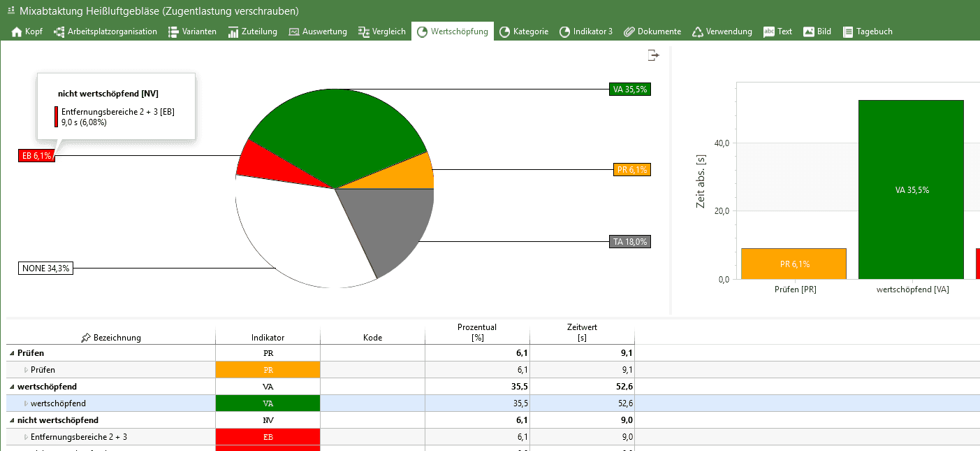980x451 pixels.
Task: Click the Zuteilung bar chart icon
Action: pyautogui.click(x=233, y=31)
